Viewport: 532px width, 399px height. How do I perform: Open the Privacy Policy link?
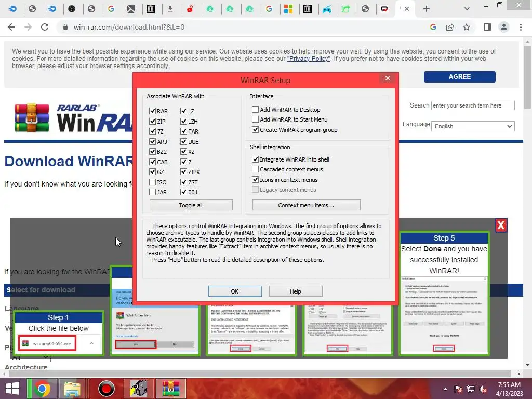(x=309, y=59)
